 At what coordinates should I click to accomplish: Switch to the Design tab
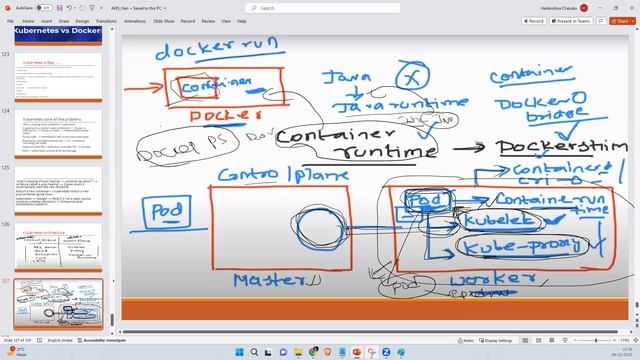click(x=82, y=21)
